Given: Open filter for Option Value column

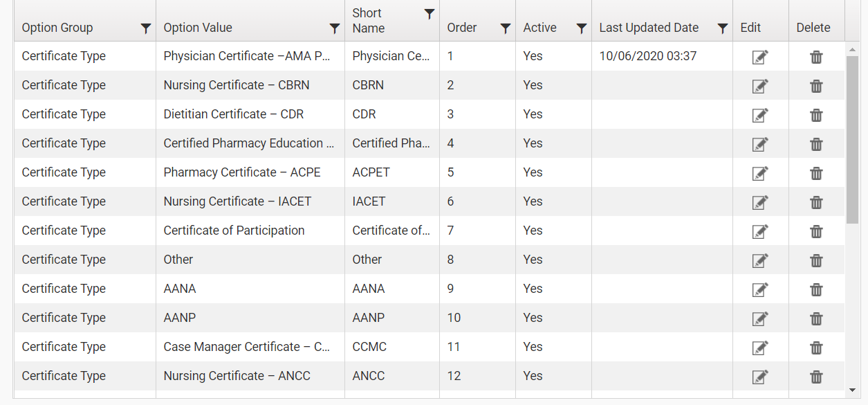Looking at the screenshot, I should click(335, 28).
